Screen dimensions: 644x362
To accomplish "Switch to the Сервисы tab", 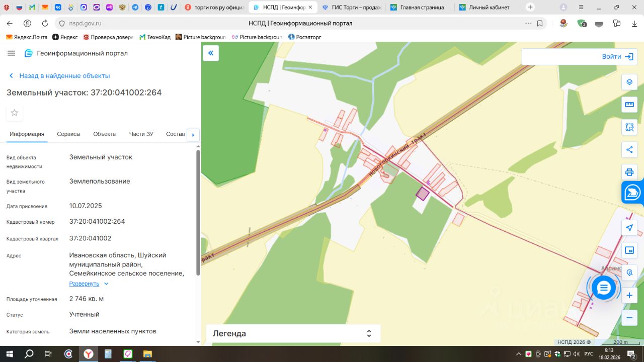I will click(68, 134).
